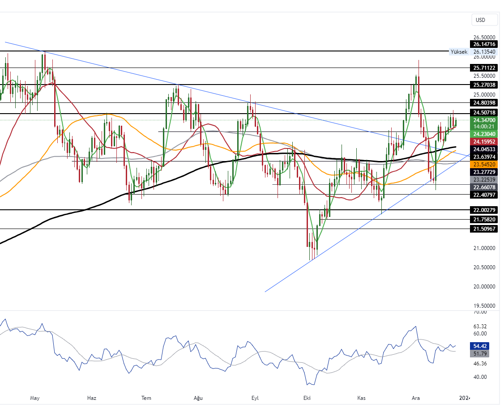Select the 25.27038 horizontal line label
The image size is (504, 420).
click(x=484, y=85)
